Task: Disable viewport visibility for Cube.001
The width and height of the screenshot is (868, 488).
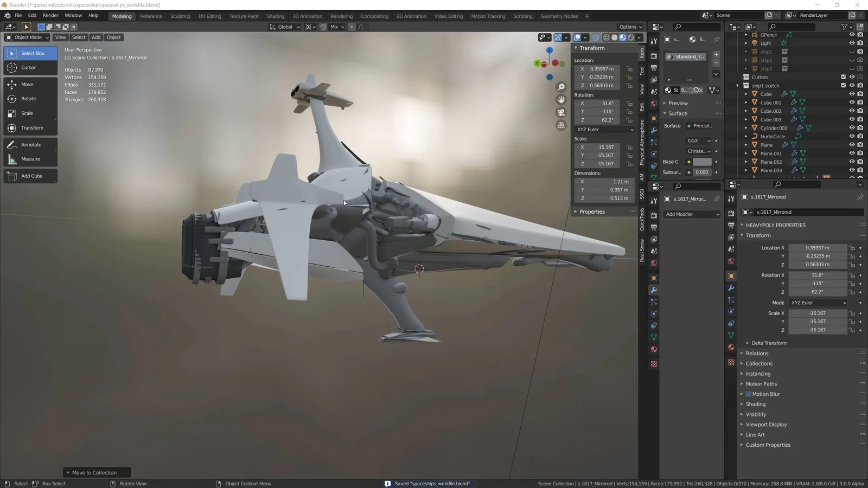Action: 851,102
